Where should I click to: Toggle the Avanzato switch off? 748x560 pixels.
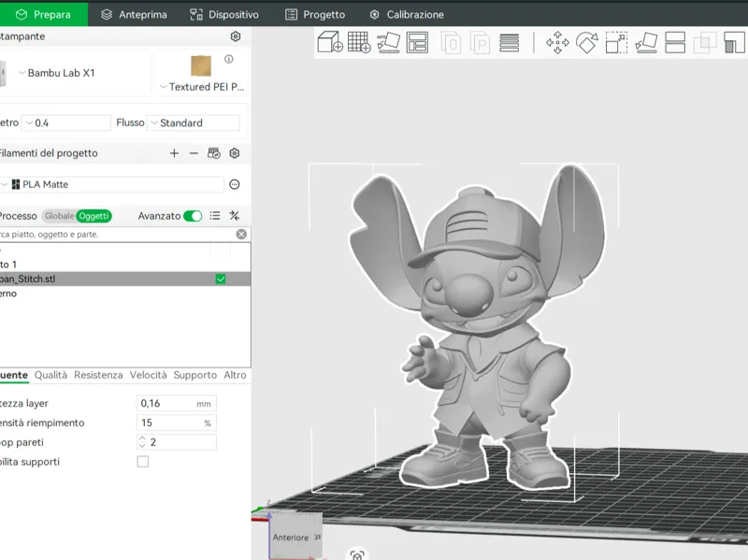(x=193, y=216)
